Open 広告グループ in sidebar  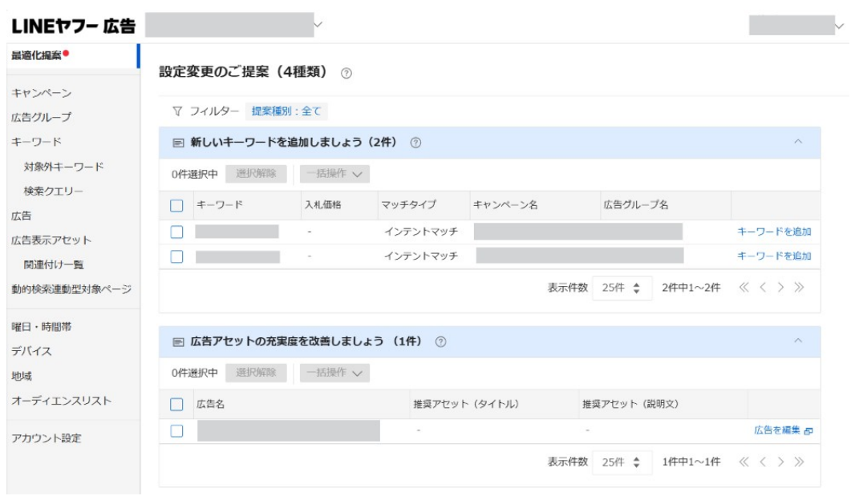click(42, 117)
